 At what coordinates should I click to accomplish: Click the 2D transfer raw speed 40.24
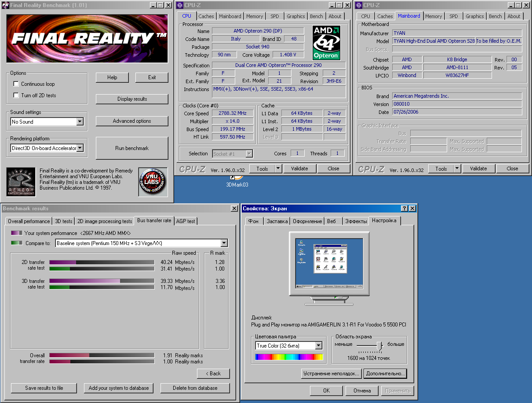(167, 262)
